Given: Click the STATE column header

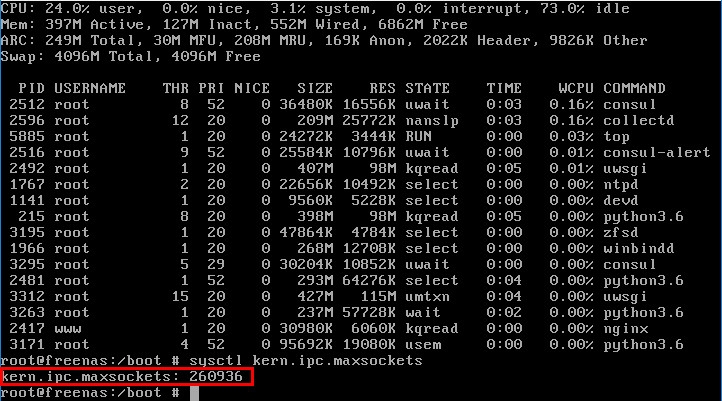Looking at the screenshot, I should click(427, 88).
